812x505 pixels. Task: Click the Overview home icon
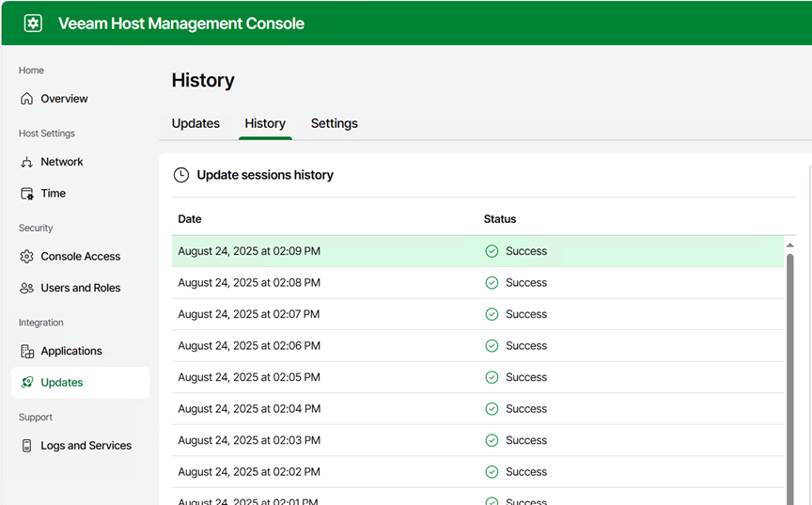coord(26,99)
